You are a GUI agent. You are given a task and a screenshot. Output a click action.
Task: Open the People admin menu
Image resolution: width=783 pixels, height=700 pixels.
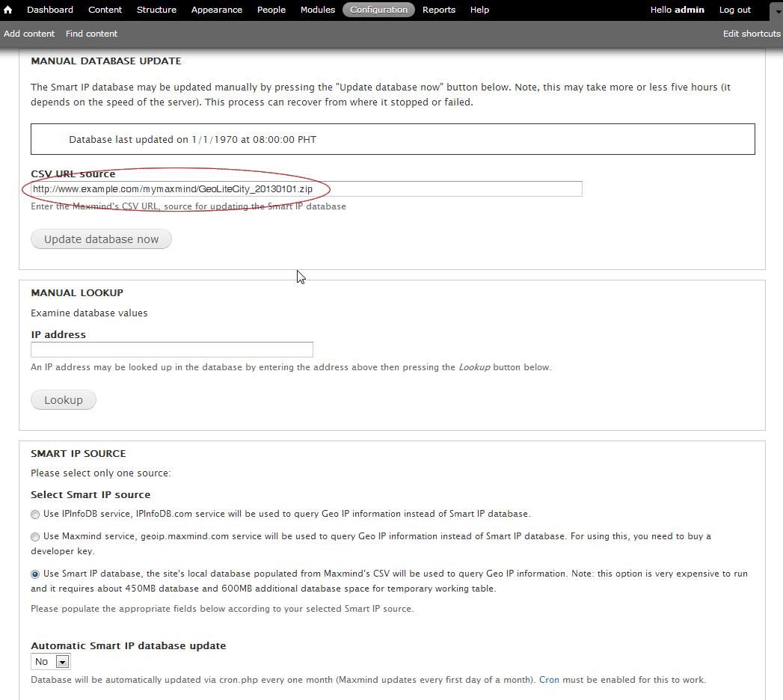click(x=271, y=10)
